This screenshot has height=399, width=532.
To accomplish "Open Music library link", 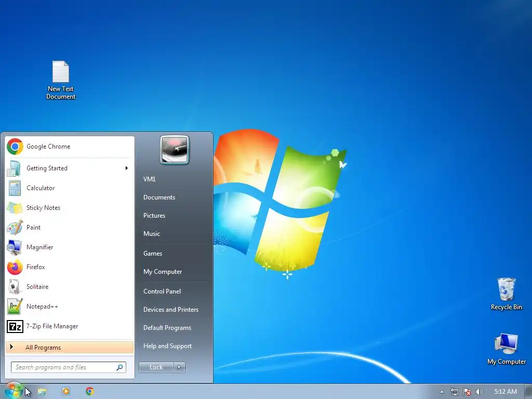I will point(151,234).
